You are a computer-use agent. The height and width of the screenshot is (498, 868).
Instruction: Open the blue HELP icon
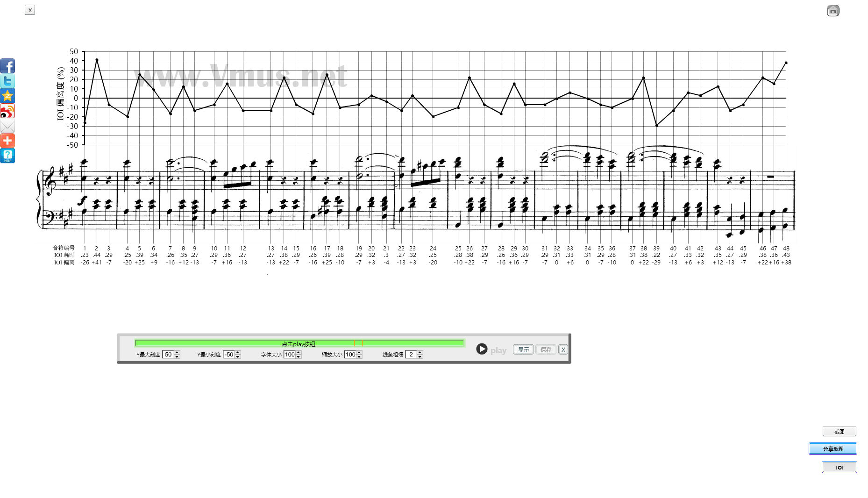pos(7,156)
